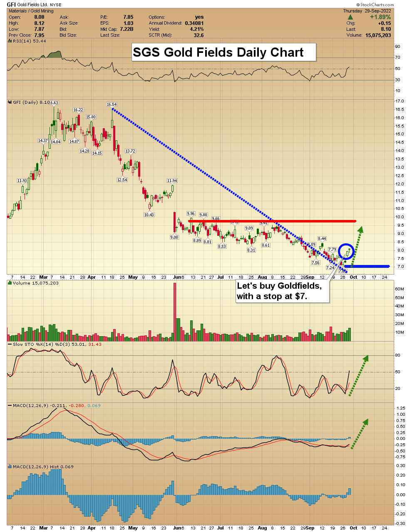Click the header Volume value 15,075,203
412x532 pixels.
coord(377,35)
